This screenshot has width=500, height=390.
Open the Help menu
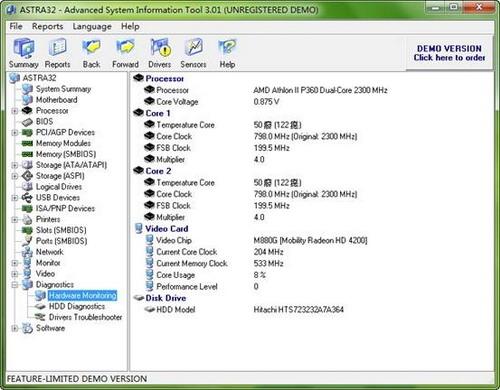[x=130, y=26]
